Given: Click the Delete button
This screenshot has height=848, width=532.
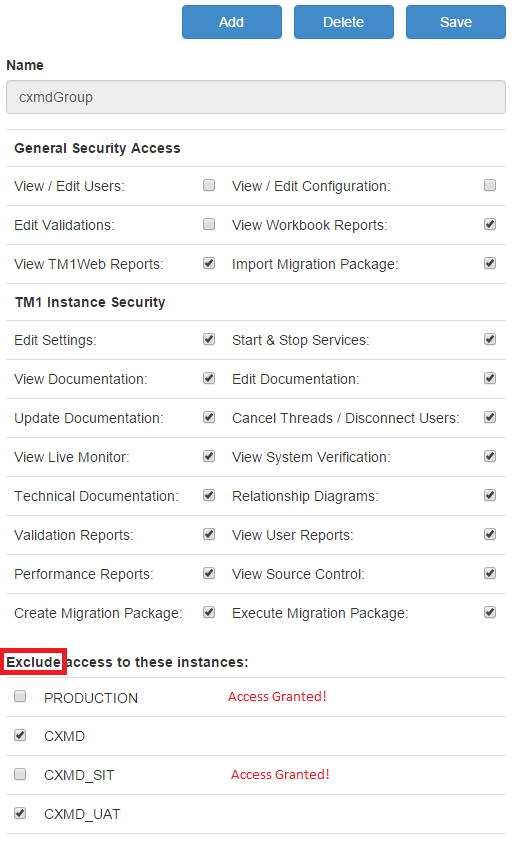Looking at the screenshot, I should pos(343,22).
